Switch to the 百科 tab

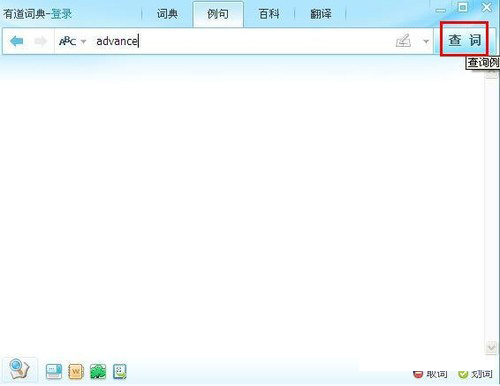(269, 14)
